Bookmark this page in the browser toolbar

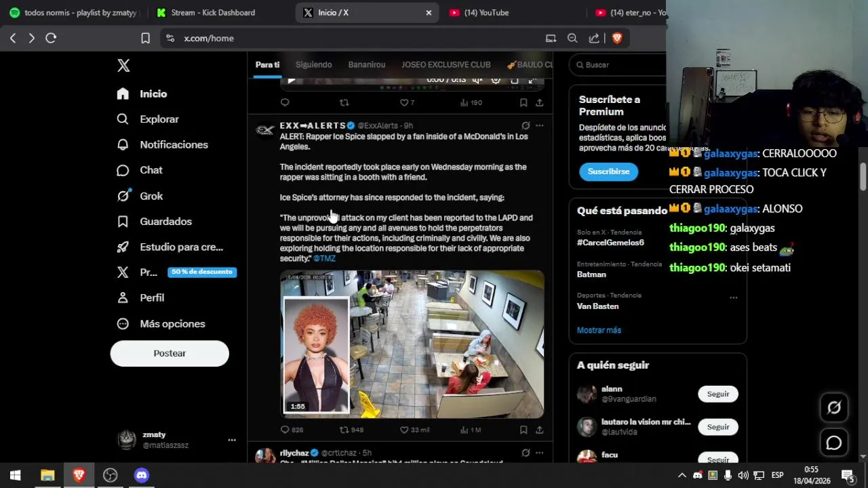coord(145,39)
